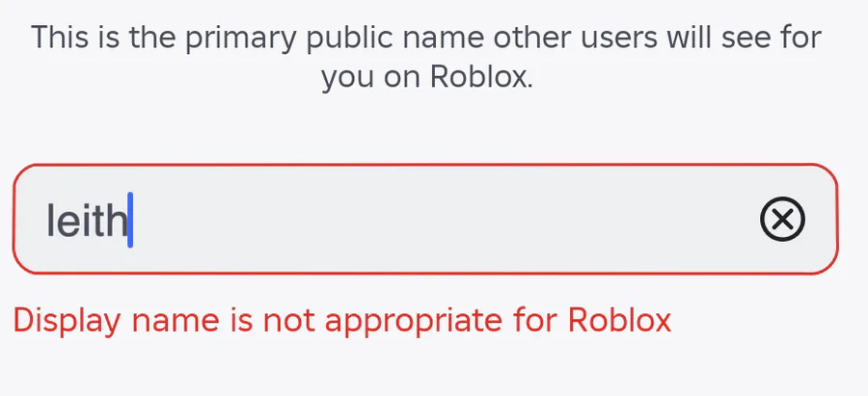Click the word "Roblox" in the error message

click(619, 320)
